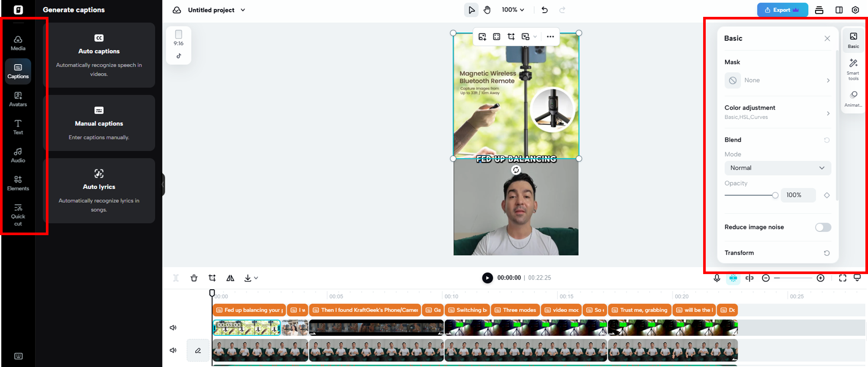Switch to the Audio tab
This screenshot has height=367, width=868.
[x=18, y=155]
